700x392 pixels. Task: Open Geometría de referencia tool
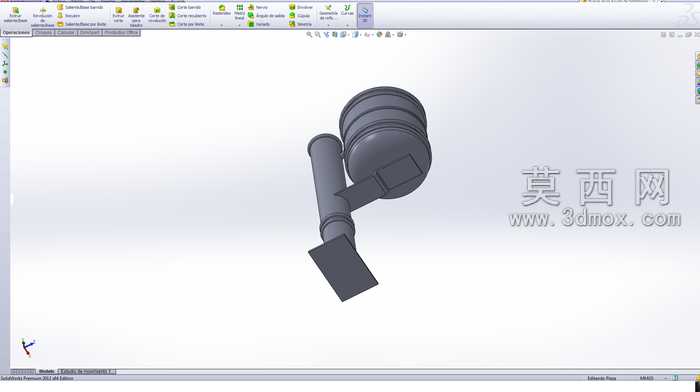[328, 13]
